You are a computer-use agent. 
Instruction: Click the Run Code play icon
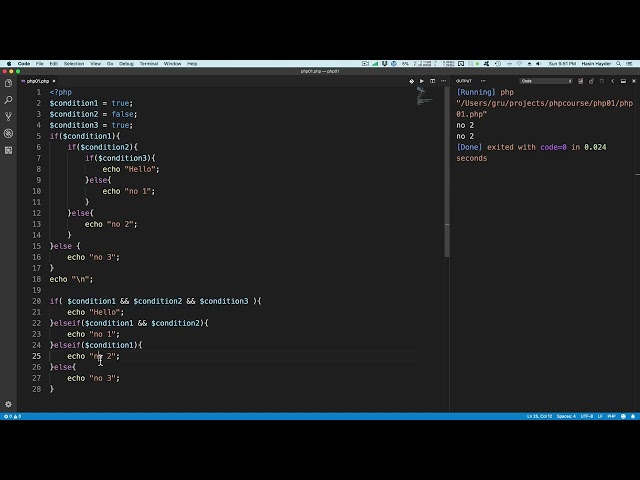coord(422,81)
